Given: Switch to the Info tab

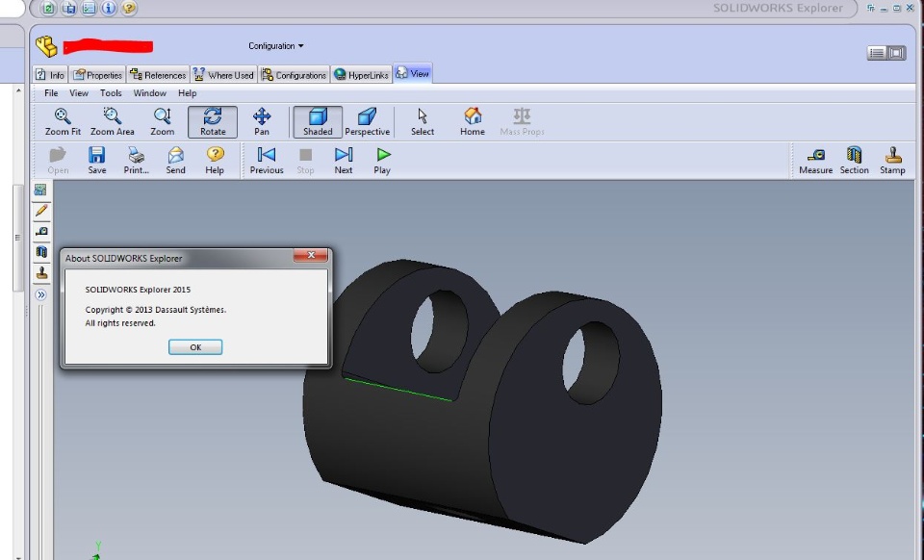Looking at the screenshot, I should pos(50,75).
